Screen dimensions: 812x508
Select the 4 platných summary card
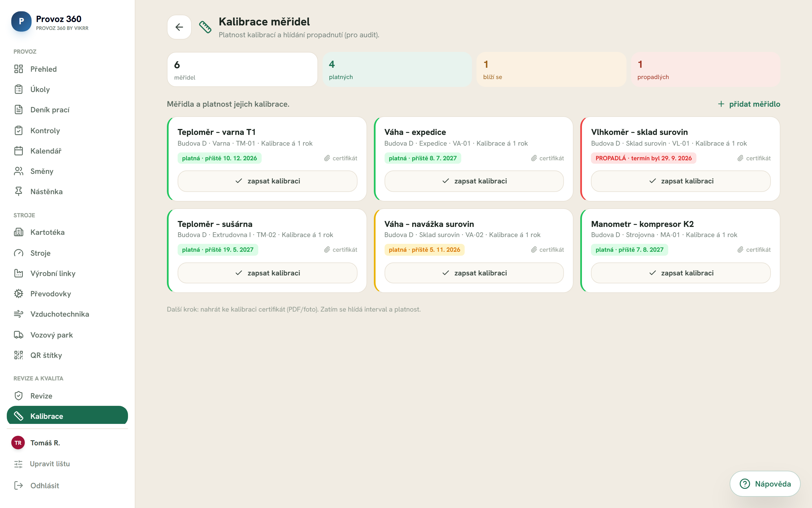coord(397,69)
